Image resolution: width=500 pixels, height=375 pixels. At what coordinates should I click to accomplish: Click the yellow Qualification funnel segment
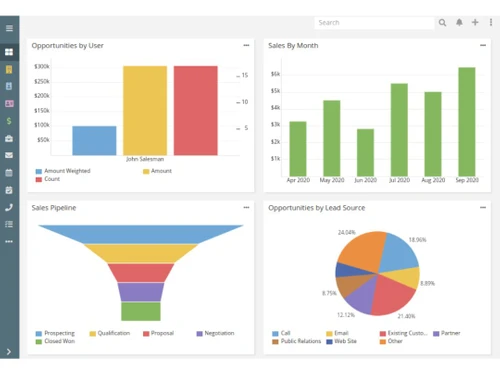[x=141, y=254]
